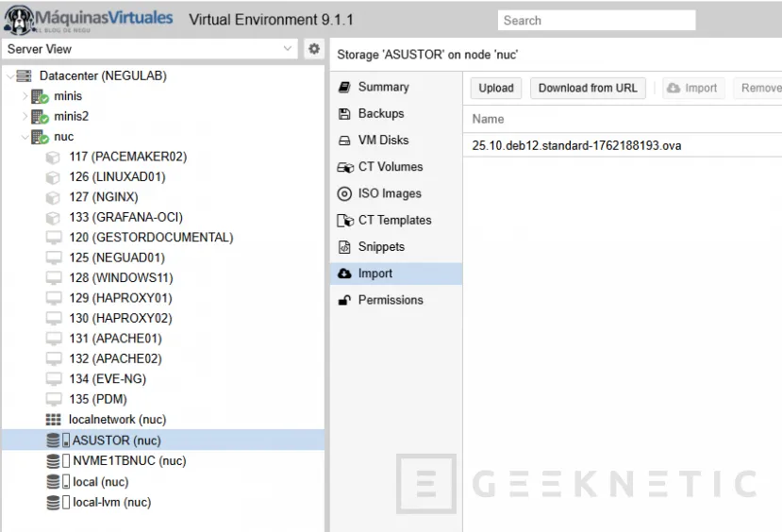Click the Permissions unlock icon
Image resolution: width=782 pixels, height=532 pixels.
[x=344, y=300]
